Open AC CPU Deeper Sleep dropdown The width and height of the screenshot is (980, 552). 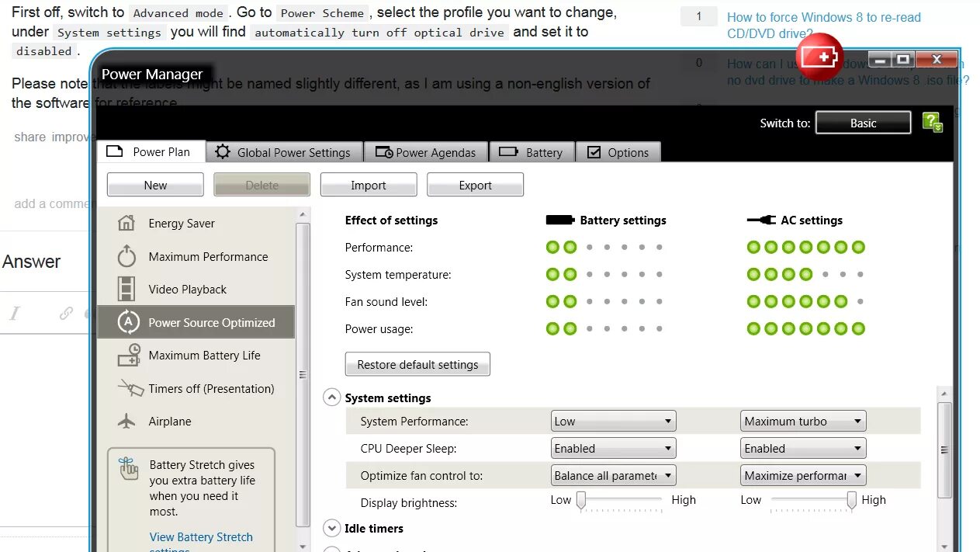pyautogui.click(x=803, y=449)
